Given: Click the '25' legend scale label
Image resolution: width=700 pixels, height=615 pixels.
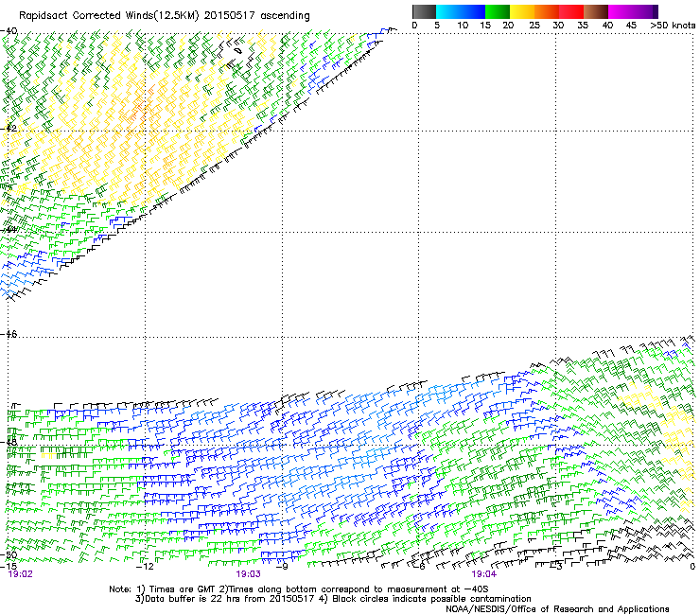Looking at the screenshot, I should click(x=534, y=26).
